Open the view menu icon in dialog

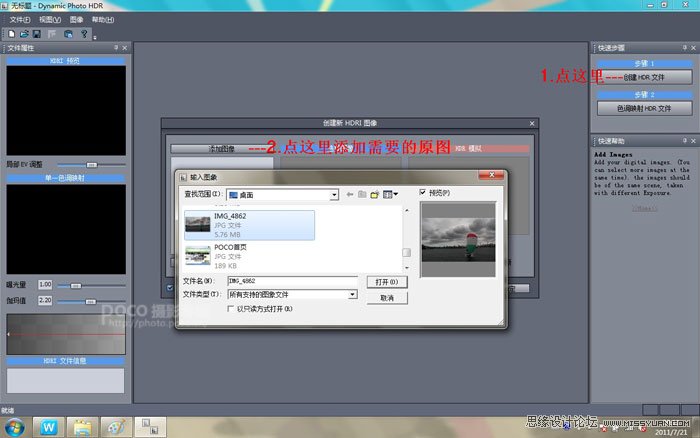(390, 194)
